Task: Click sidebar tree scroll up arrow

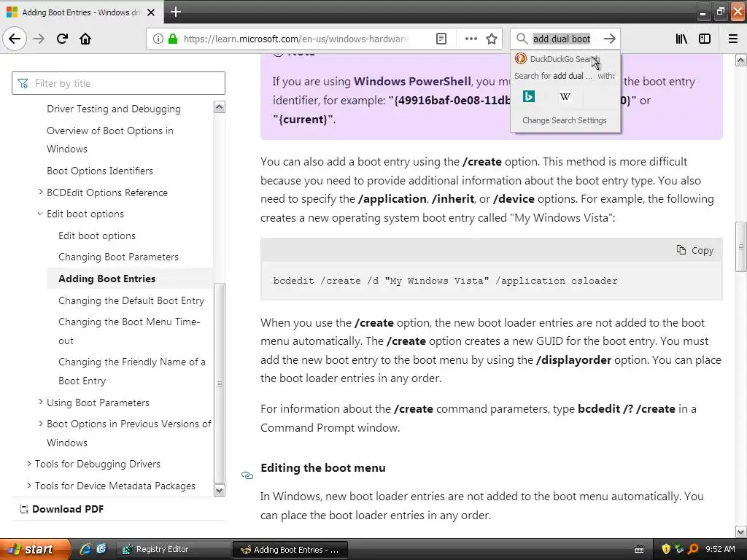Action: click(219, 107)
